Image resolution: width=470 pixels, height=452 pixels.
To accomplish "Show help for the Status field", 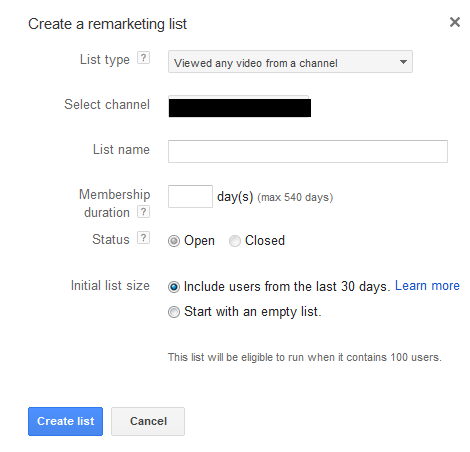I will point(143,238).
